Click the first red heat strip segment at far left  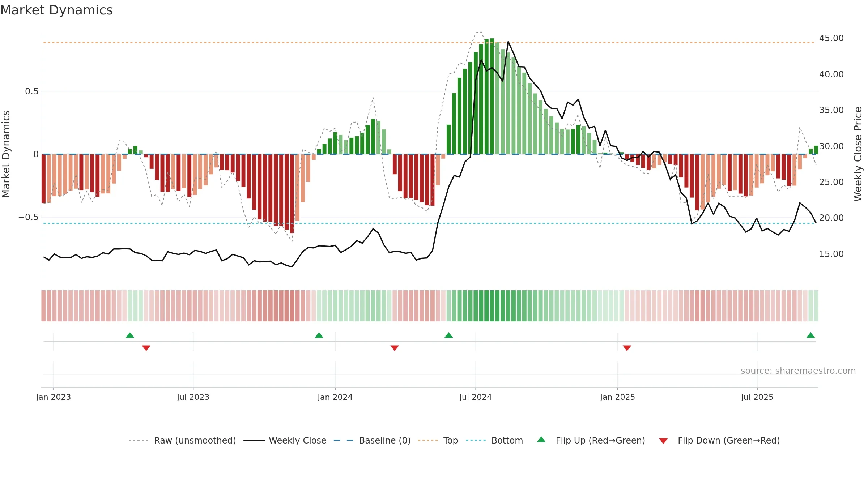[43, 306]
